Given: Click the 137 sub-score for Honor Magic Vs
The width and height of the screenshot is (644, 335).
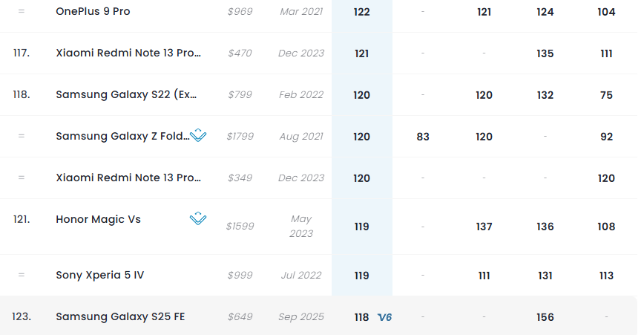Looking at the screenshot, I should click(484, 227).
